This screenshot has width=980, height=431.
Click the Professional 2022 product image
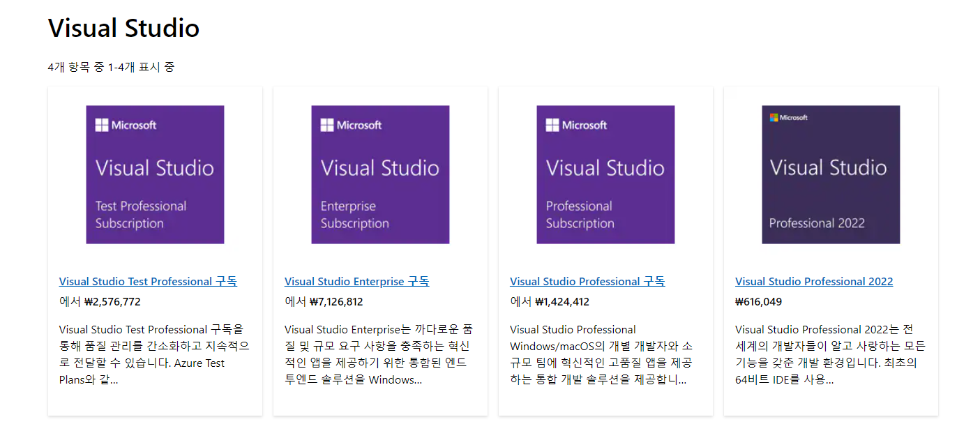[x=831, y=174]
